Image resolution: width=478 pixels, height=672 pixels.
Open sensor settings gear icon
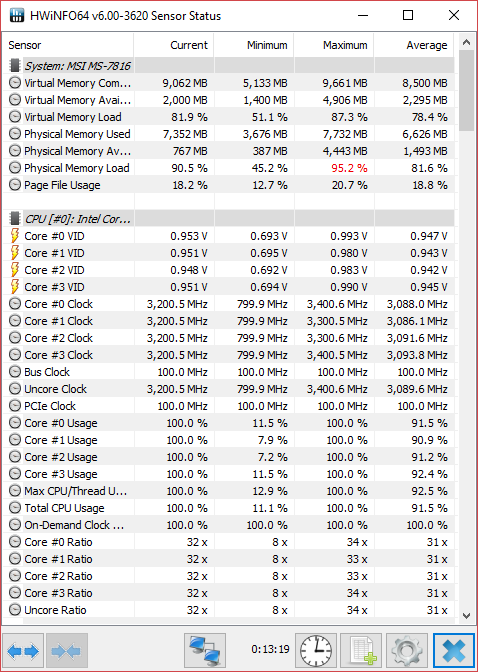point(406,651)
